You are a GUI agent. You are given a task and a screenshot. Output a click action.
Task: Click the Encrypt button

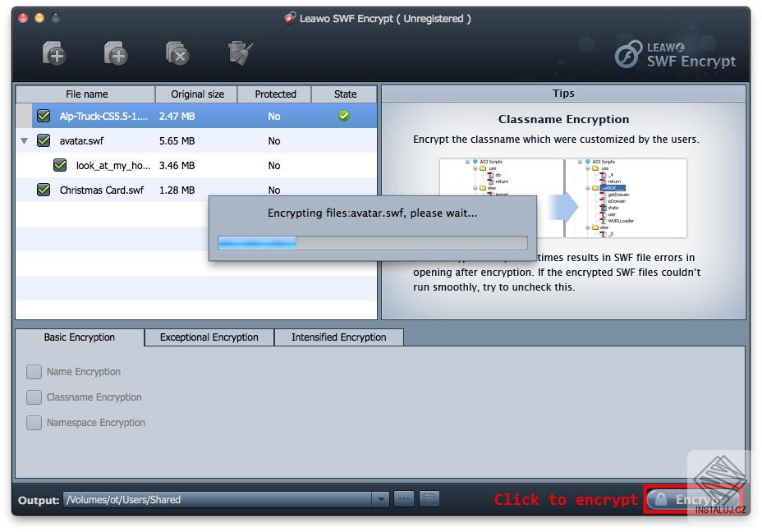[x=692, y=499]
